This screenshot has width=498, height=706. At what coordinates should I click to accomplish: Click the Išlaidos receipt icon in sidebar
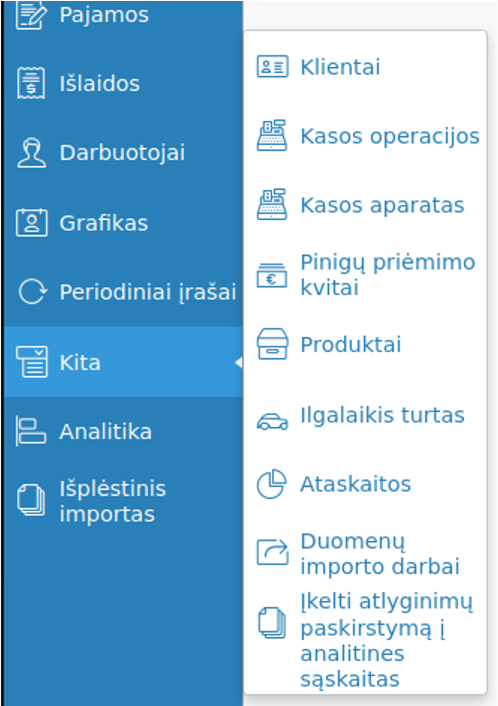coord(31,83)
